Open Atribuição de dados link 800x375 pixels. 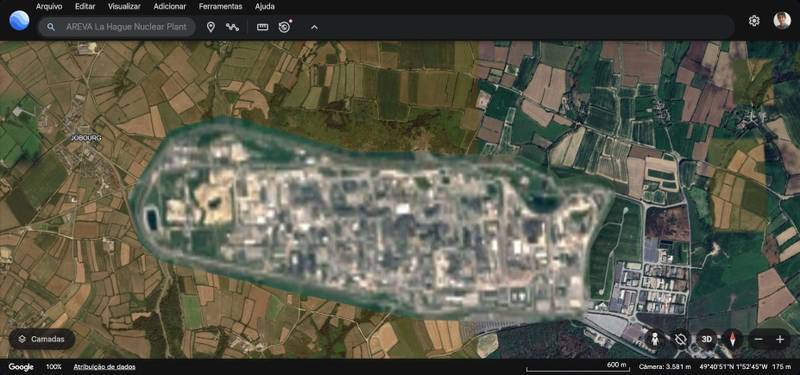[105, 367]
